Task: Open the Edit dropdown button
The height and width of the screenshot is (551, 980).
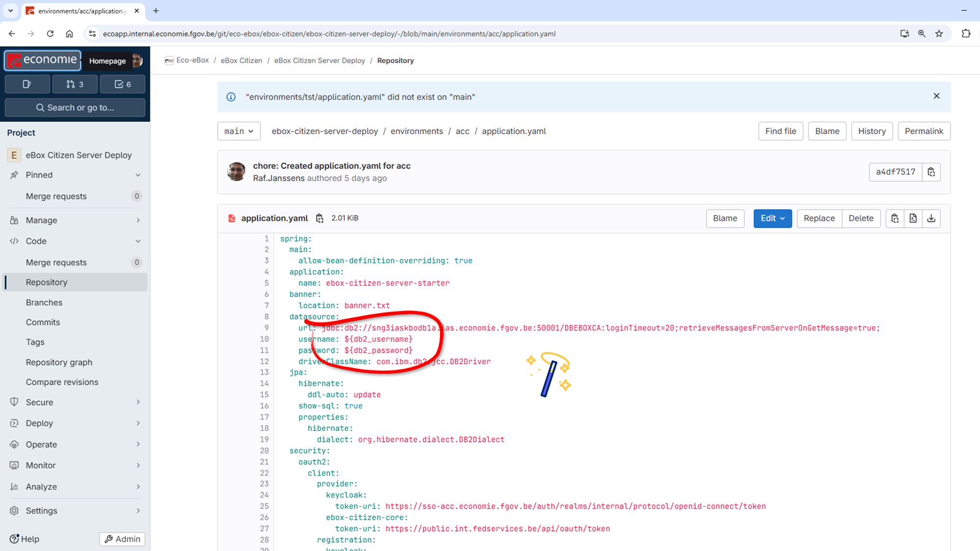Action: click(772, 218)
